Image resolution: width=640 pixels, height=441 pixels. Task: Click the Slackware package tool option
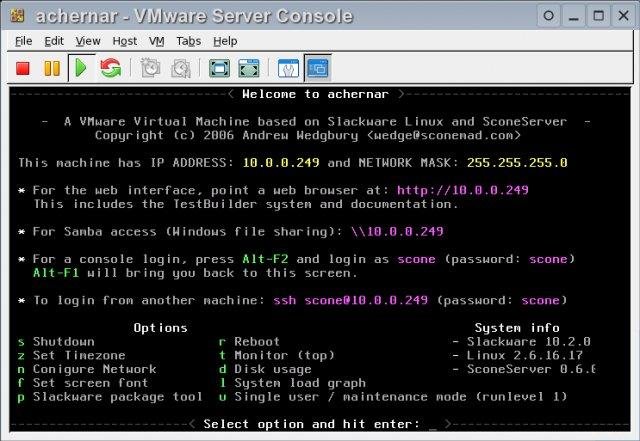click(110, 397)
